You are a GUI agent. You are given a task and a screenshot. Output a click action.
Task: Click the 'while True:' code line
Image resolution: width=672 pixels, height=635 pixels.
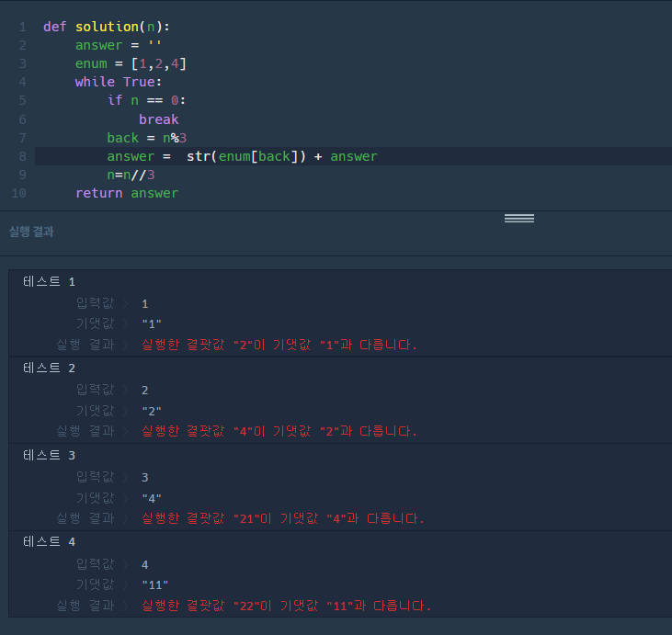[x=119, y=83]
